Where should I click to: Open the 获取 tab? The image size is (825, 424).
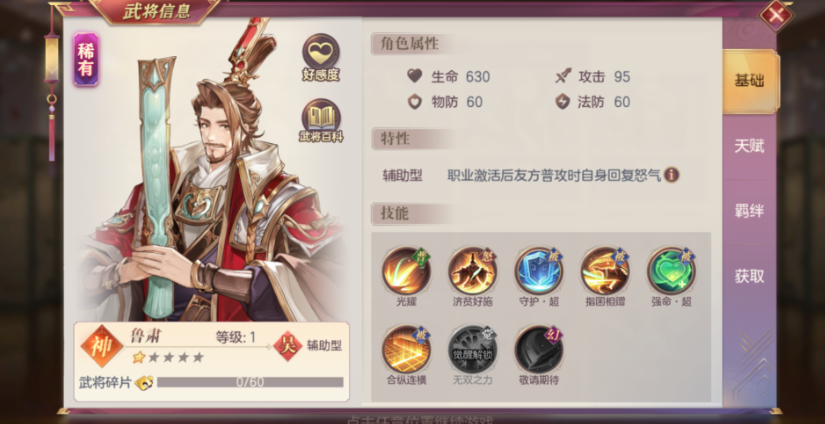[x=749, y=276]
